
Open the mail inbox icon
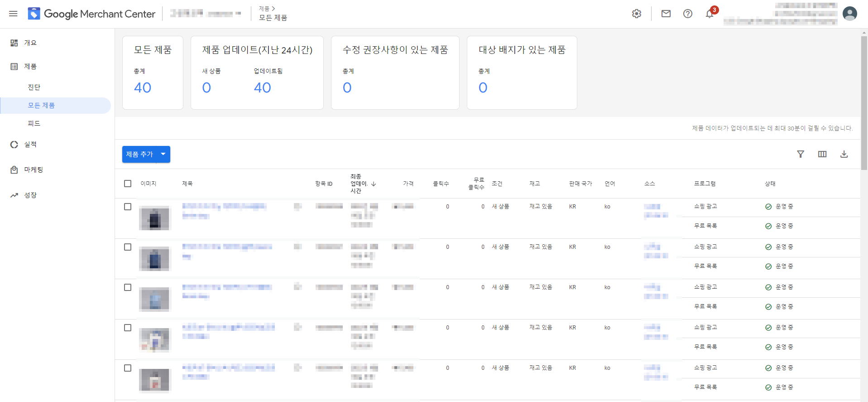(x=666, y=14)
